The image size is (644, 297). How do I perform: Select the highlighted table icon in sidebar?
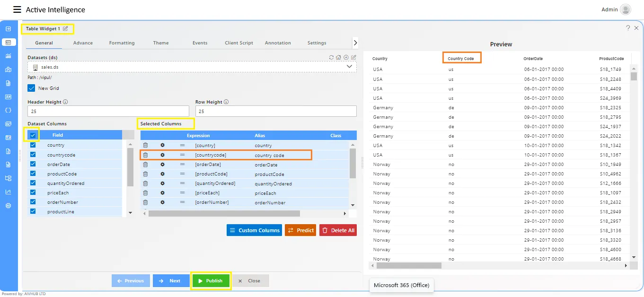tap(8, 42)
